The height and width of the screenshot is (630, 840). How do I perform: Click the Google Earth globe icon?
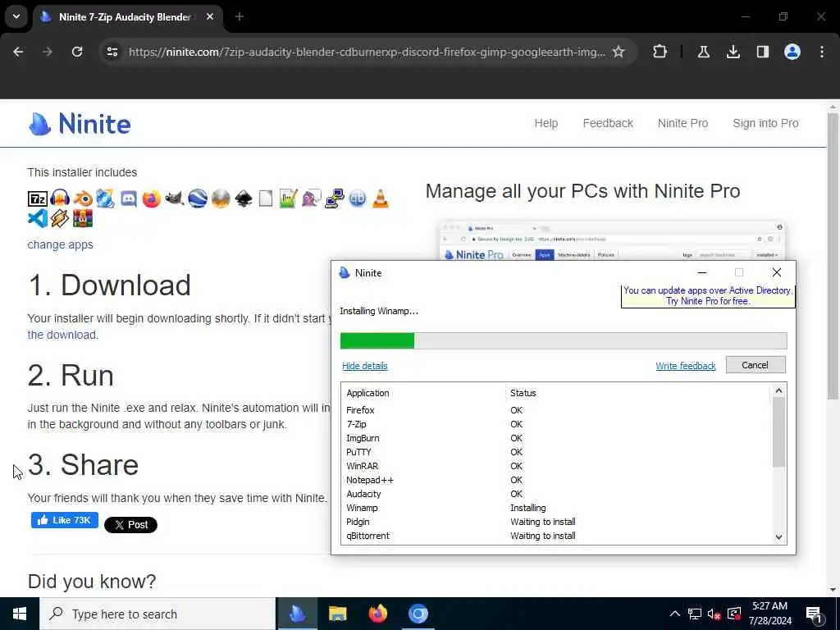197,199
